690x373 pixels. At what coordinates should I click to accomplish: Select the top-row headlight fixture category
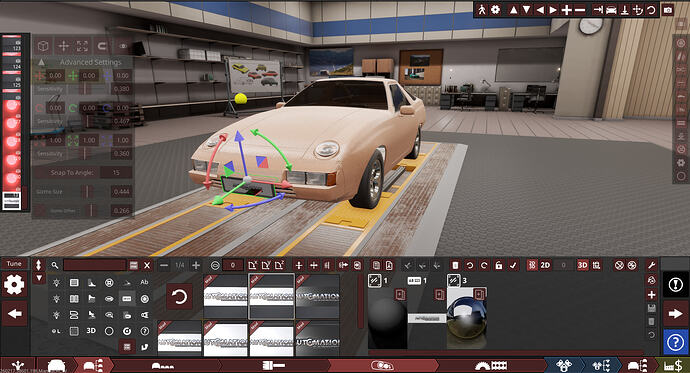pyautogui.click(x=56, y=282)
